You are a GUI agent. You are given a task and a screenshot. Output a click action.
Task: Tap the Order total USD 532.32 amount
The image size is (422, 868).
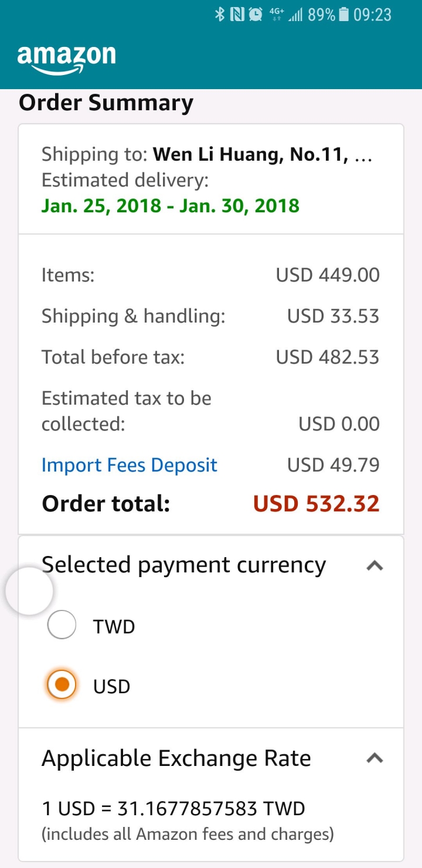click(316, 504)
